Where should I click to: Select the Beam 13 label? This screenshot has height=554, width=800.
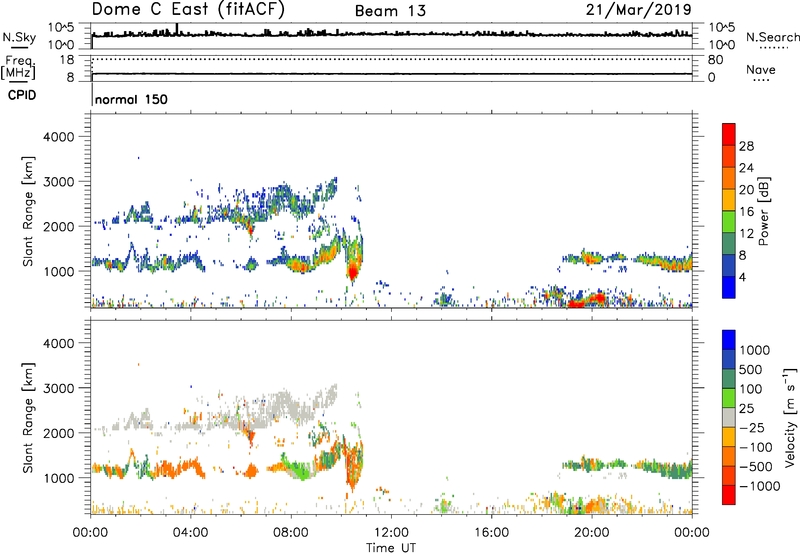click(390, 11)
